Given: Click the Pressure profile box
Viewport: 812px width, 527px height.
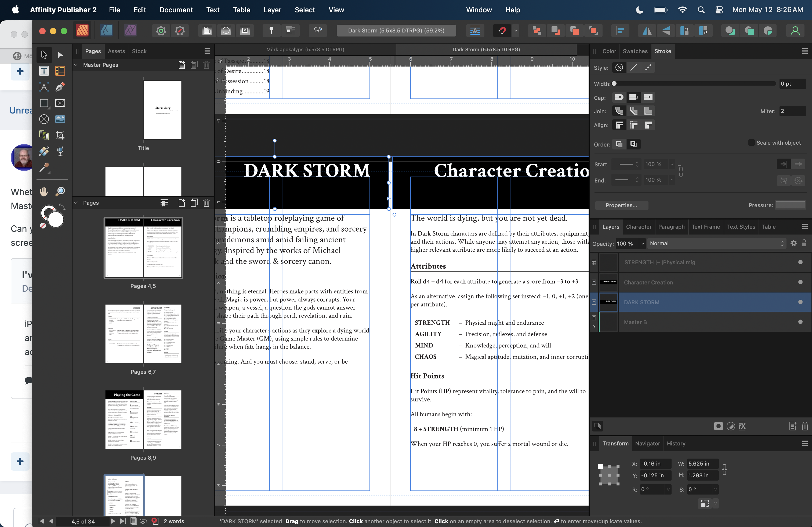Looking at the screenshot, I should pos(790,205).
